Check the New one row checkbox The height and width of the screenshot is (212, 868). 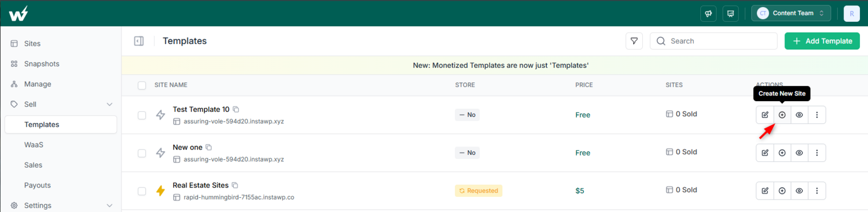tap(142, 153)
